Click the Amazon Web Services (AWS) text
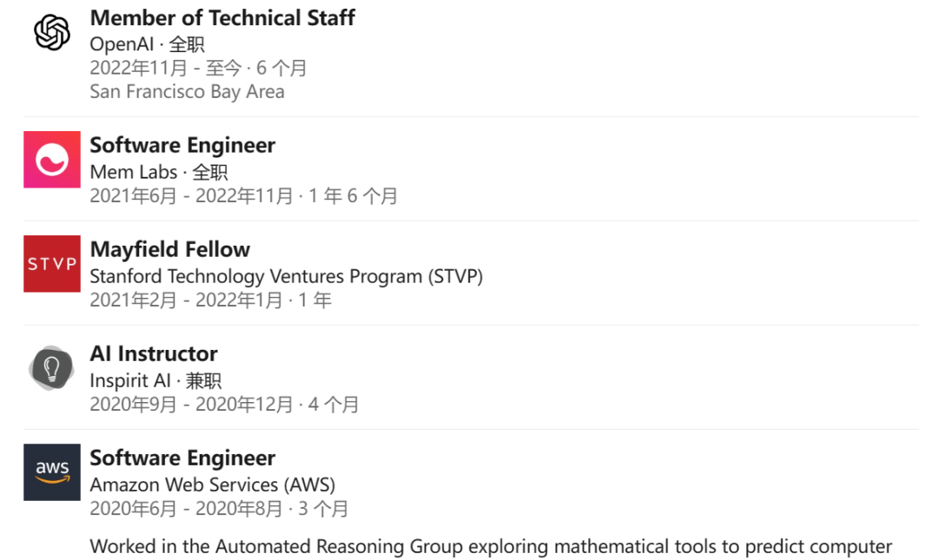Image resolution: width=938 pixels, height=560 pixels. 213,484
